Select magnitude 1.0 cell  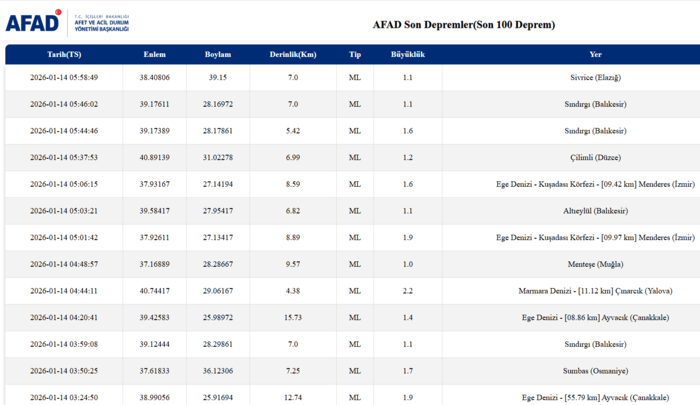click(408, 264)
